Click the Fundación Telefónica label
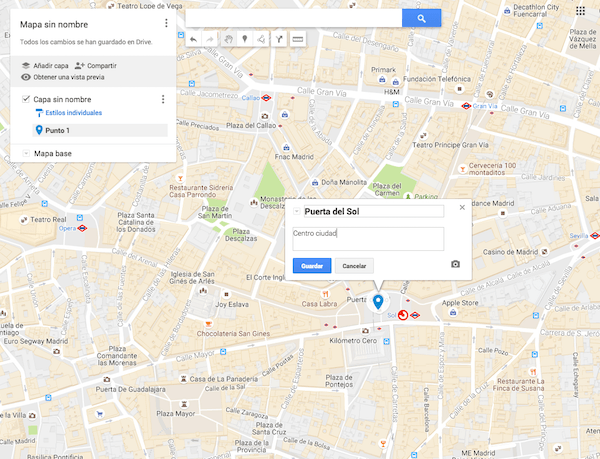This screenshot has height=459, width=600. [437, 79]
